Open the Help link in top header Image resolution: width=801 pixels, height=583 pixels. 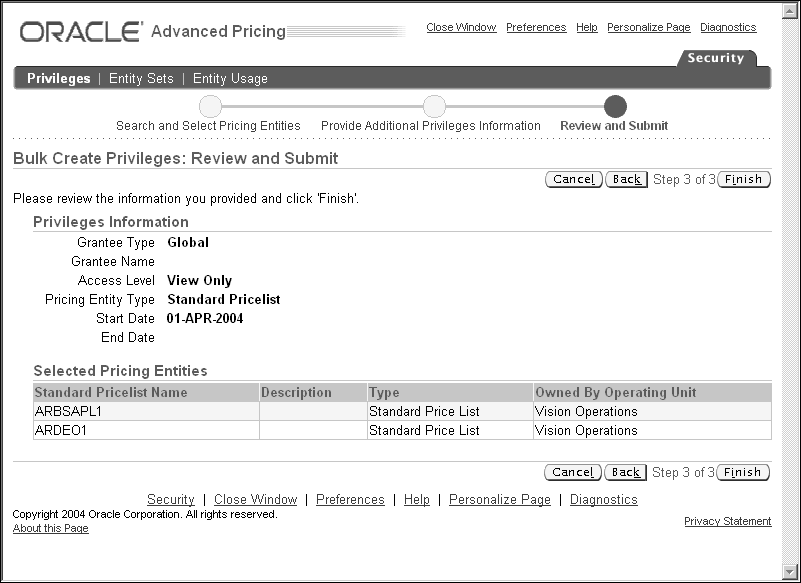click(586, 28)
